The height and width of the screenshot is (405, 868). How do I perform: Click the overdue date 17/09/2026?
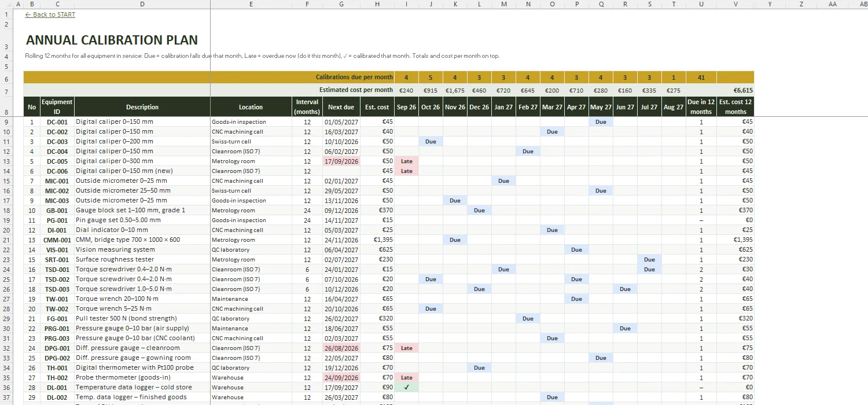(x=341, y=161)
